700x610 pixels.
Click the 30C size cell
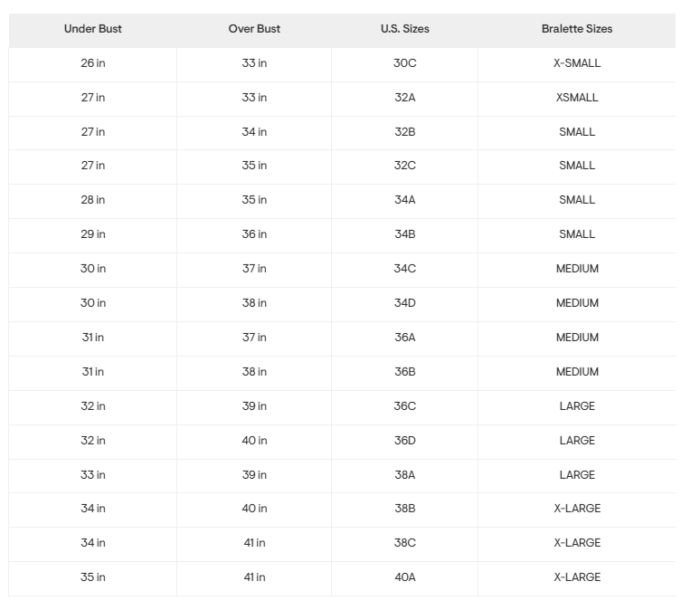(404, 63)
